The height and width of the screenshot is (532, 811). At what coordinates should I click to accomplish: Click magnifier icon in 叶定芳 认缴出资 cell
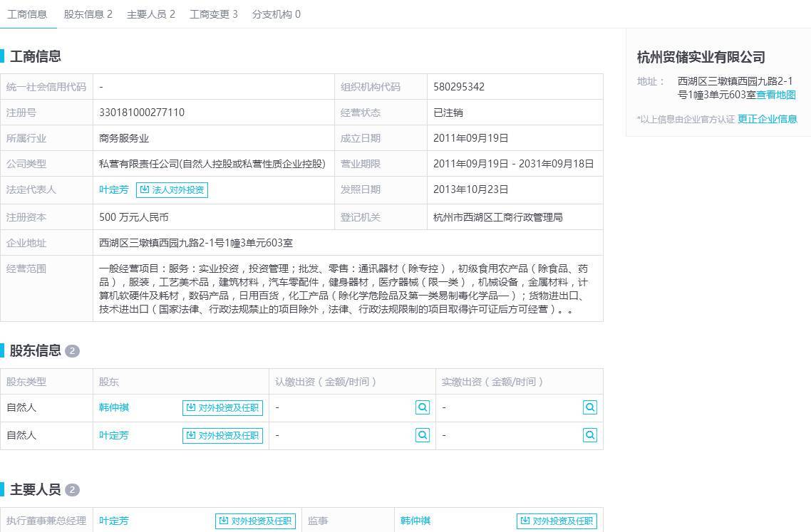[x=423, y=434]
